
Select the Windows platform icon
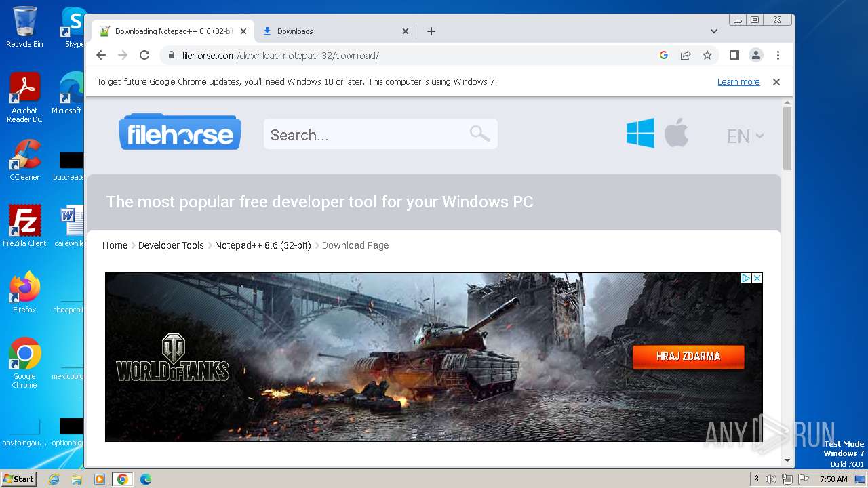(640, 133)
